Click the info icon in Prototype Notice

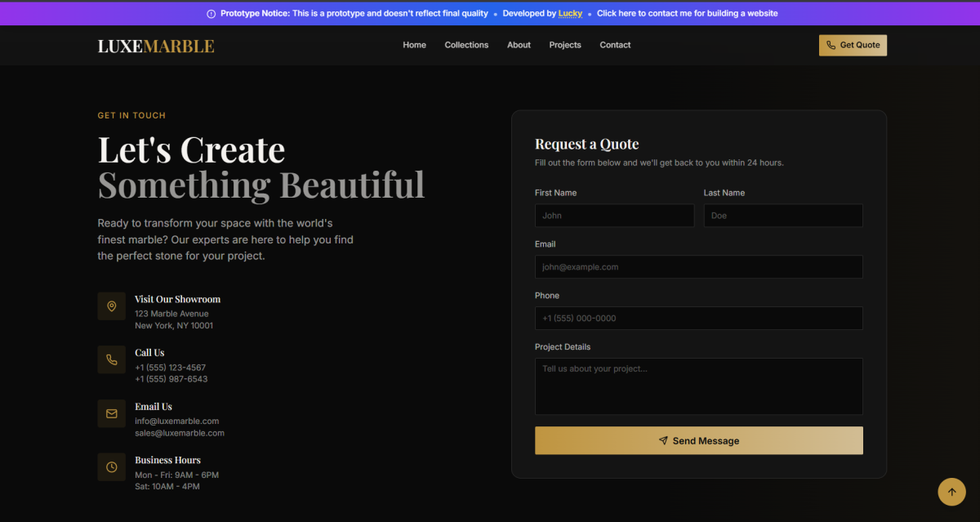pos(212,14)
